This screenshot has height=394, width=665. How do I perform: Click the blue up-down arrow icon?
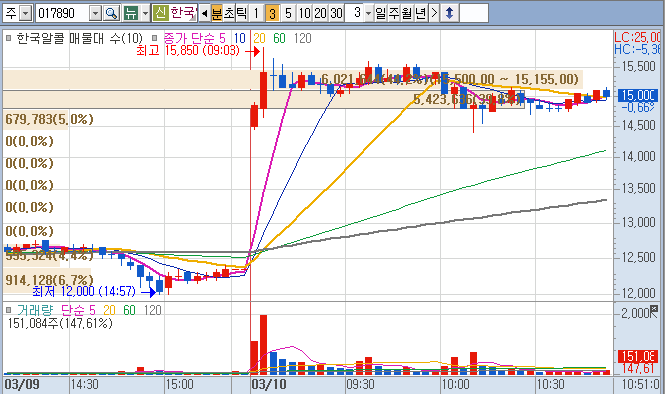click(x=450, y=13)
